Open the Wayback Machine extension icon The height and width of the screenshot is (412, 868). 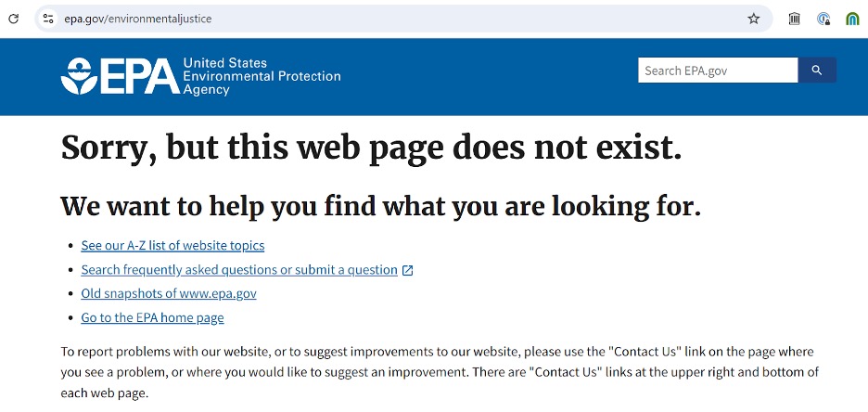(x=795, y=19)
